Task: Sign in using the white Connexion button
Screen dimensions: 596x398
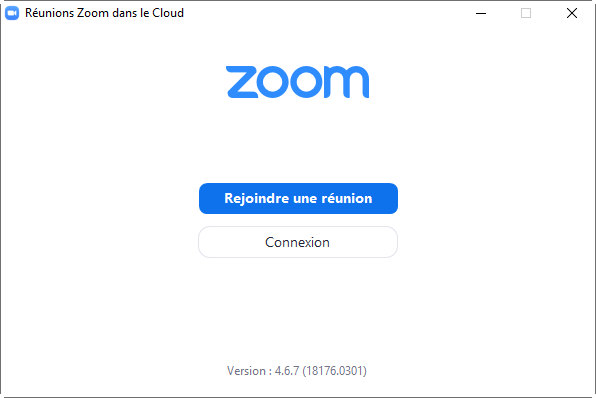Action: click(298, 242)
